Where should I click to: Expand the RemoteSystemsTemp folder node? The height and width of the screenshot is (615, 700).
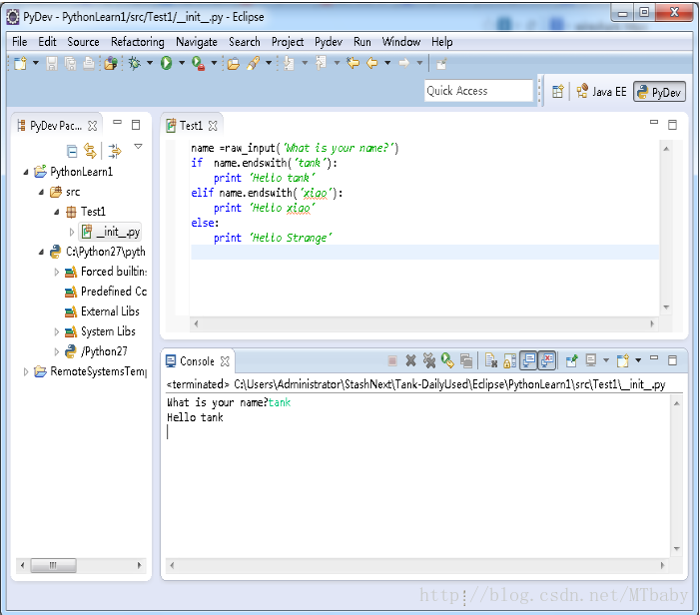point(27,371)
